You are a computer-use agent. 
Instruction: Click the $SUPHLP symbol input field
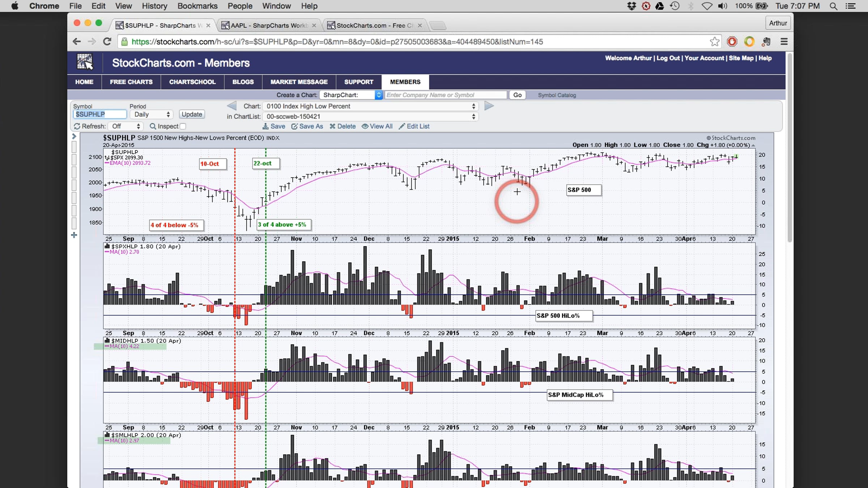tap(100, 114)
